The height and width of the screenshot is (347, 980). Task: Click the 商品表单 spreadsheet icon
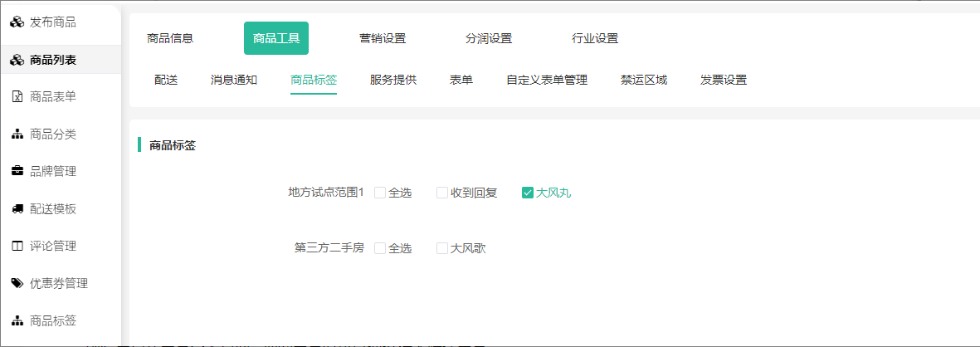[x=17, y=97]
